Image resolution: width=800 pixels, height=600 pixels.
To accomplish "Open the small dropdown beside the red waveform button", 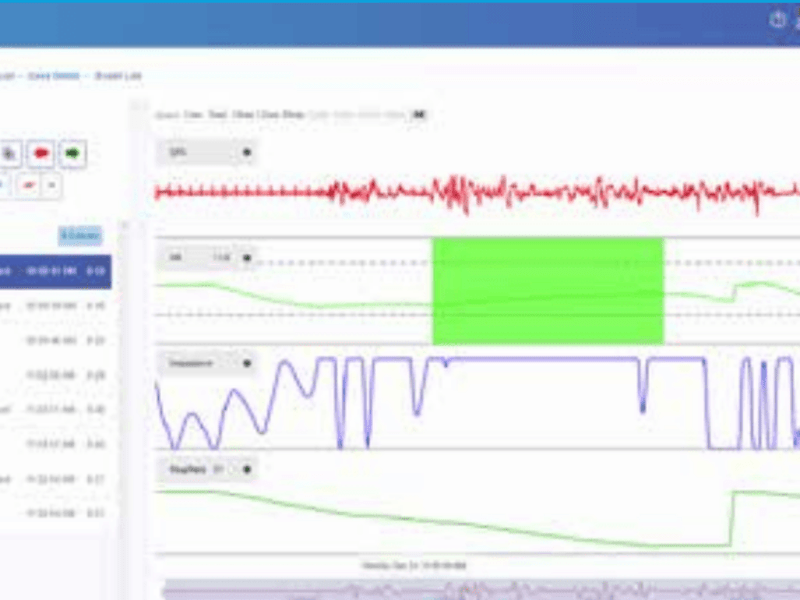I will (52, 185).
